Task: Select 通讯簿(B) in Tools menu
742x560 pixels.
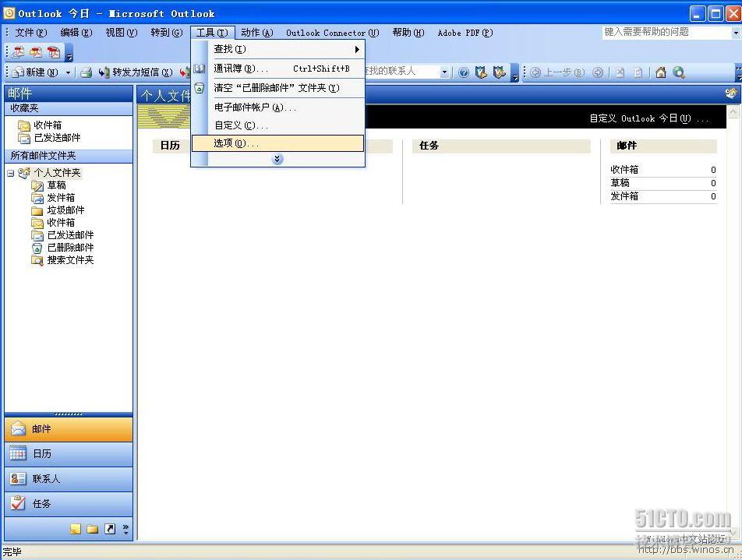Action: [x=277, y=69]
